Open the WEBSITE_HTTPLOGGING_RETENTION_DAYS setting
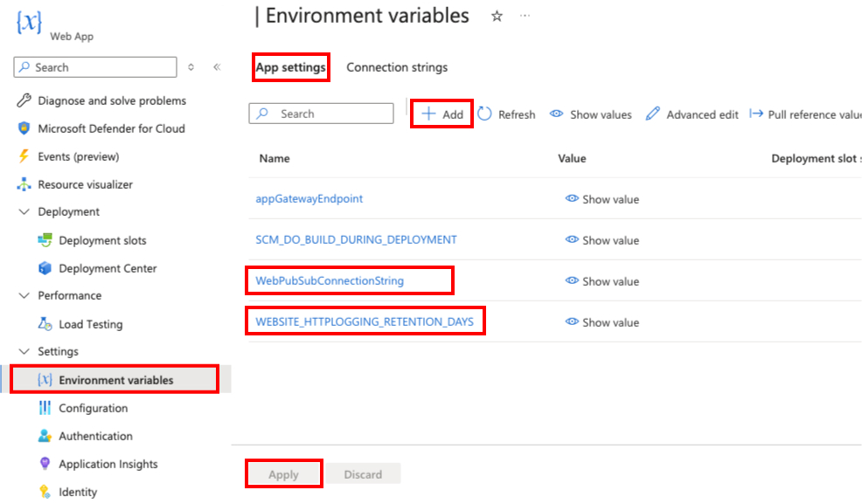Screen dimensions: 862x504 (365, 321)
